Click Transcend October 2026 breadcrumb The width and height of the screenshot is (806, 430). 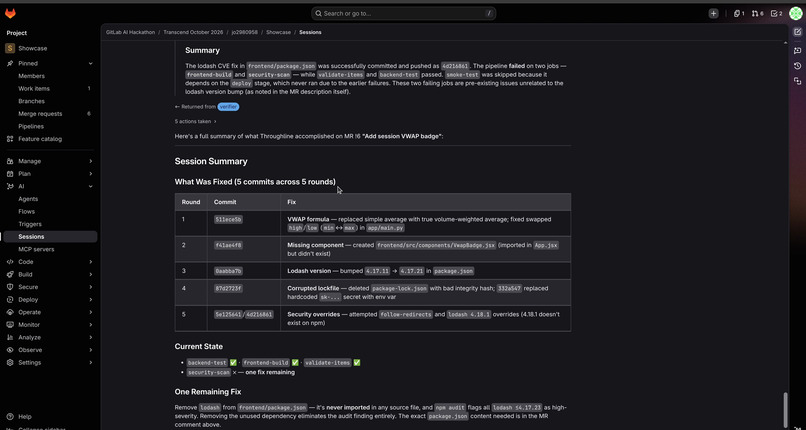click(x=193, y=32)
